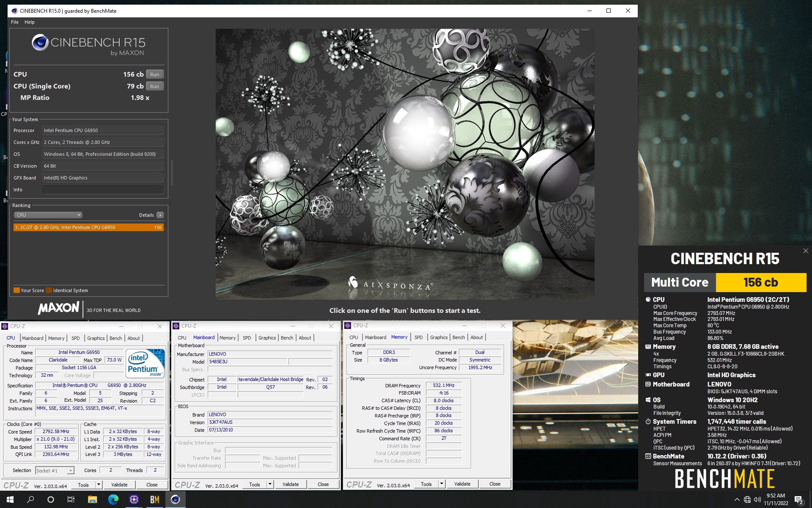
Task: Expand ranking Details arrow
Action: point(160,215)
